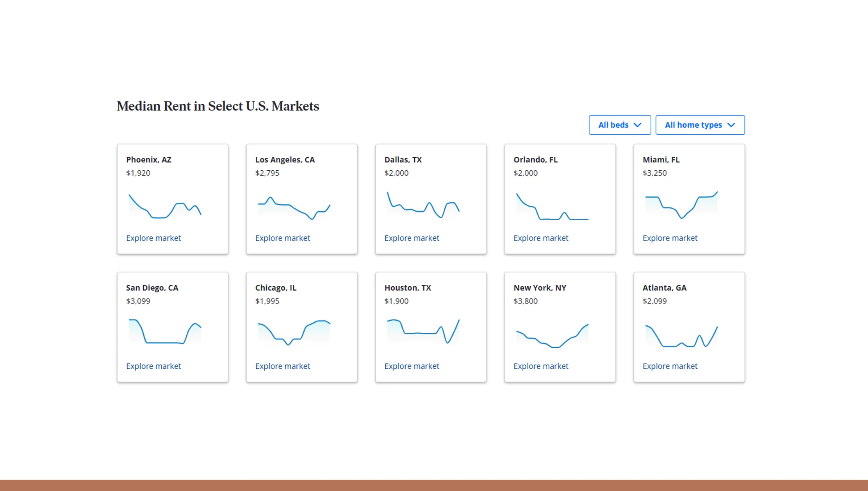Viewport: 868px width, 491px height.
Task: Explore market for Orlando, FL
Action: click(541, 238)
